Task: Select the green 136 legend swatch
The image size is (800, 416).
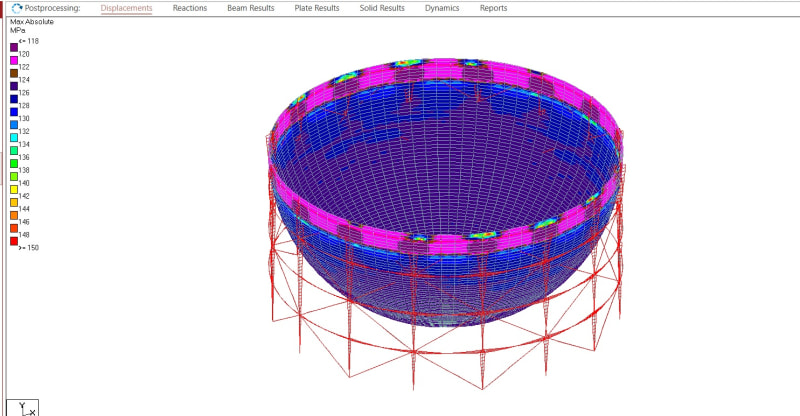Action: [x=14, y=163]
